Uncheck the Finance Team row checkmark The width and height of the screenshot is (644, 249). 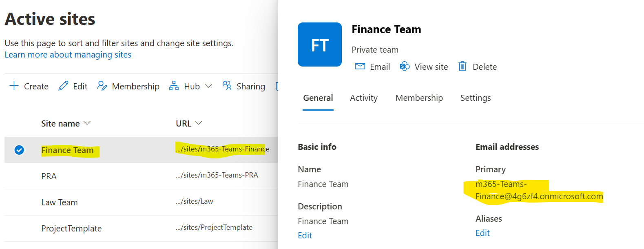coord(19,150)
